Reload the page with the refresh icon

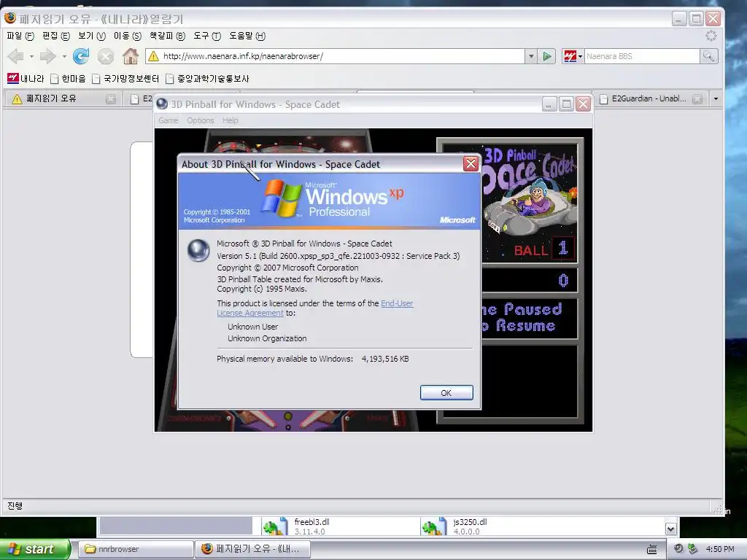tap(81, 56)
